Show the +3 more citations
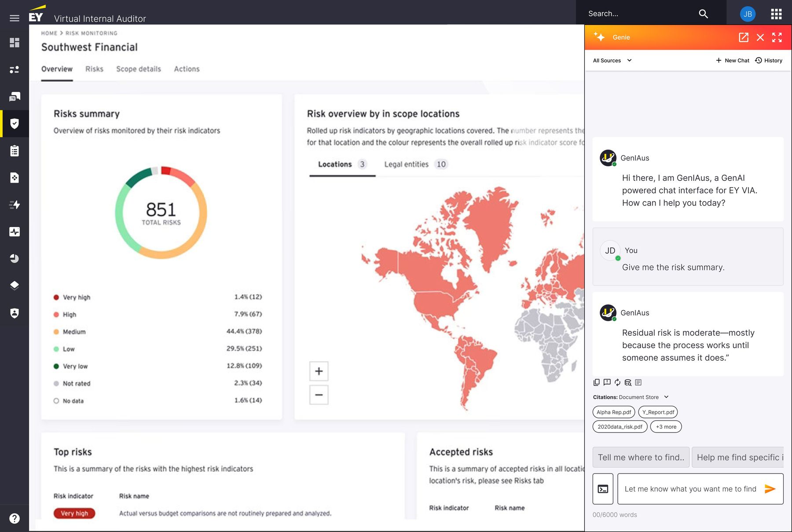The width and height of the screenshot is (792, 532). pos(666,427)
